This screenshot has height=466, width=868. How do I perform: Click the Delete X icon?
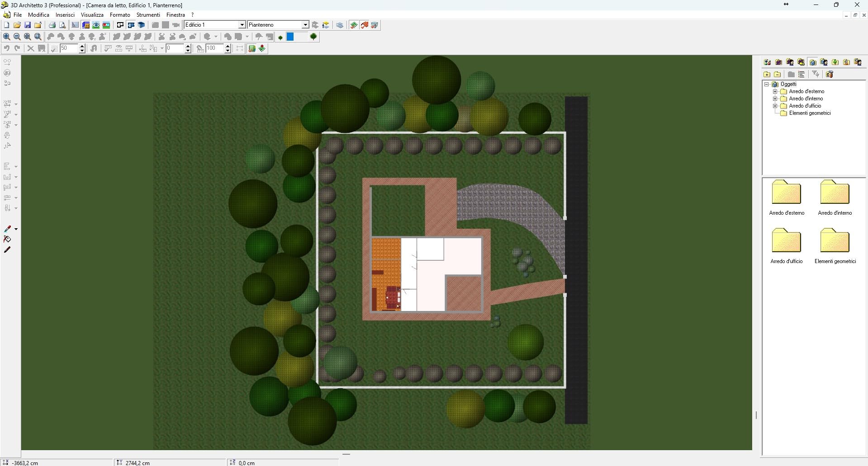tap(31, 48)
